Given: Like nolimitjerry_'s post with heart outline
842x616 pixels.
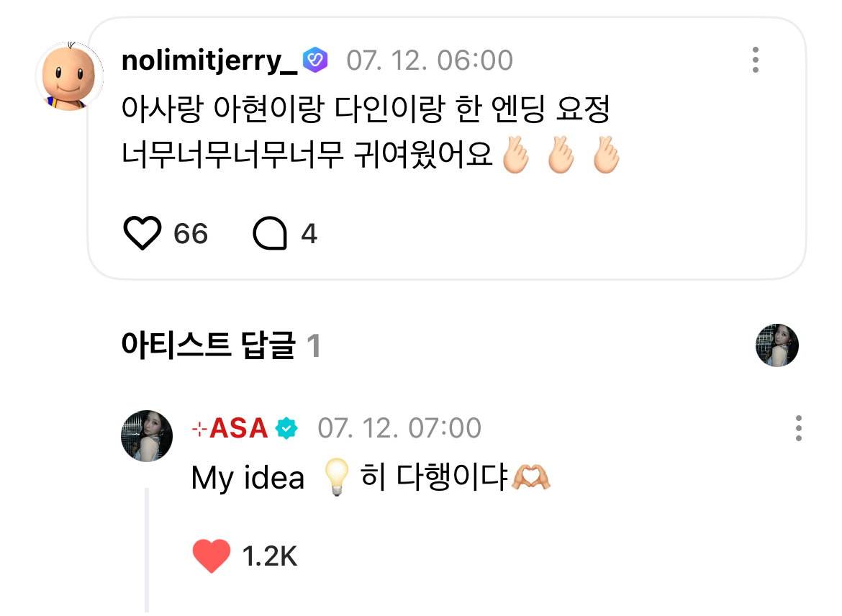Looking at the screenshot, I should click(x=142, y=233).
